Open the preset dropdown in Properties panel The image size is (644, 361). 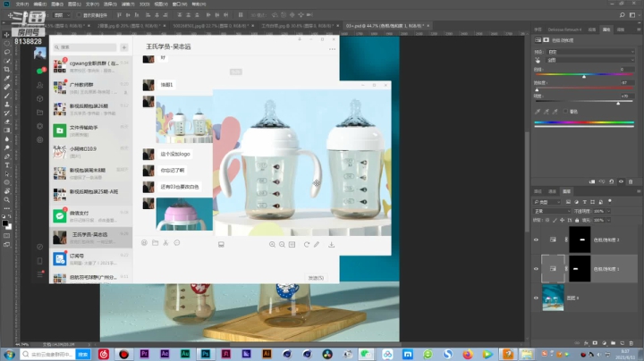pyautogui.click(x=591, y=52)
